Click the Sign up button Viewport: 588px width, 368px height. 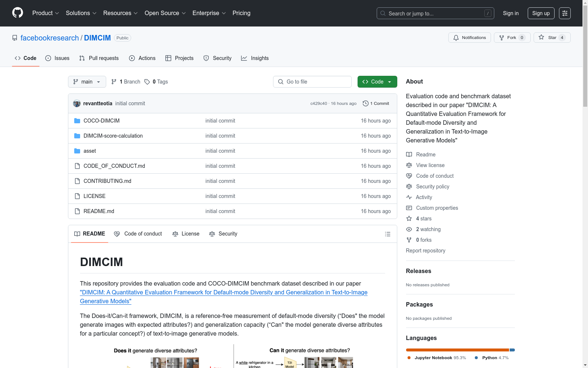(x=541, y=13)
